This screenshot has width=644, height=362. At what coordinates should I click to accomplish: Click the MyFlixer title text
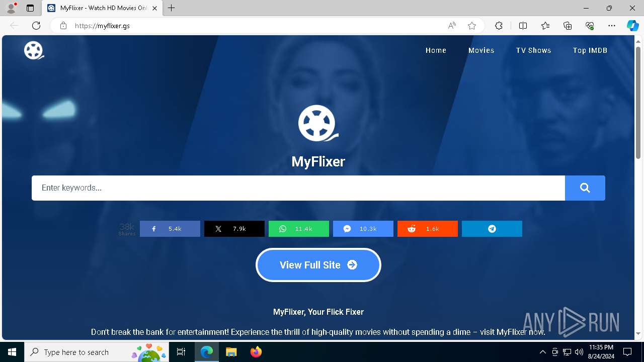tap(318, 161)
